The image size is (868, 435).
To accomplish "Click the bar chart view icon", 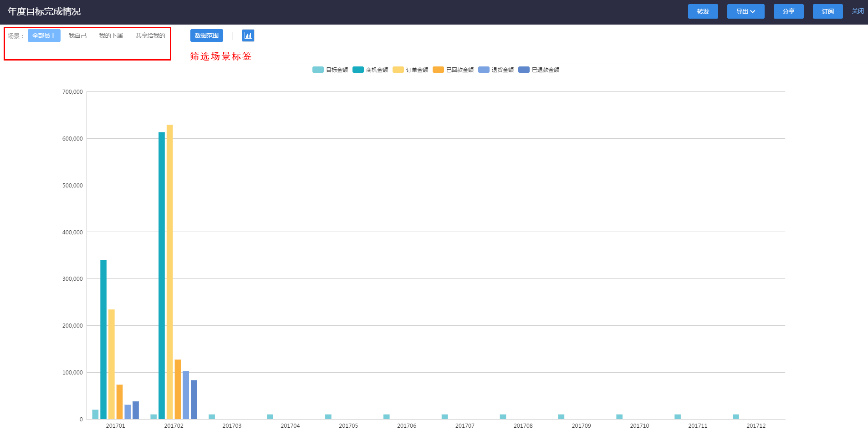I will [248, 35].
